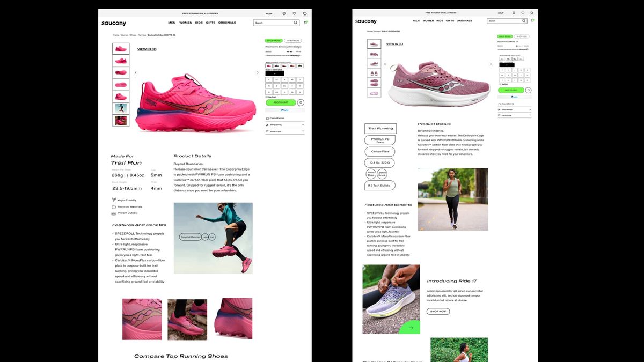644x362 pixels.
Task: Select Shop Kids pill on Endorphin Edge page
Action: tap(293, 41)
